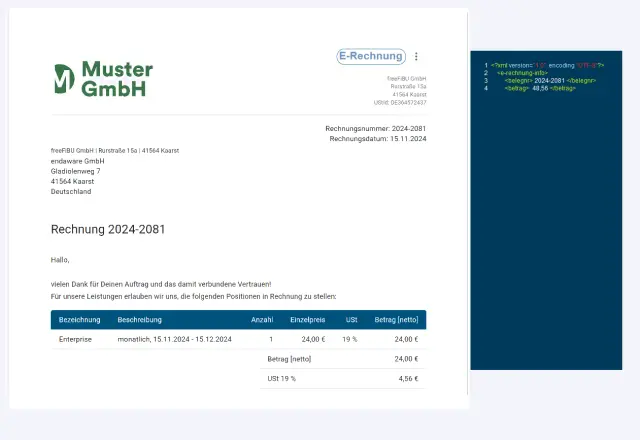Select the Rechnungsnummer 2024-2081 text

coord(376,129)
